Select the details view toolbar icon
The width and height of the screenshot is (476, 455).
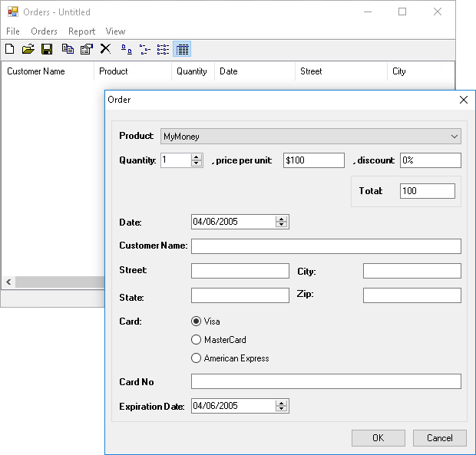click(182, 49)
